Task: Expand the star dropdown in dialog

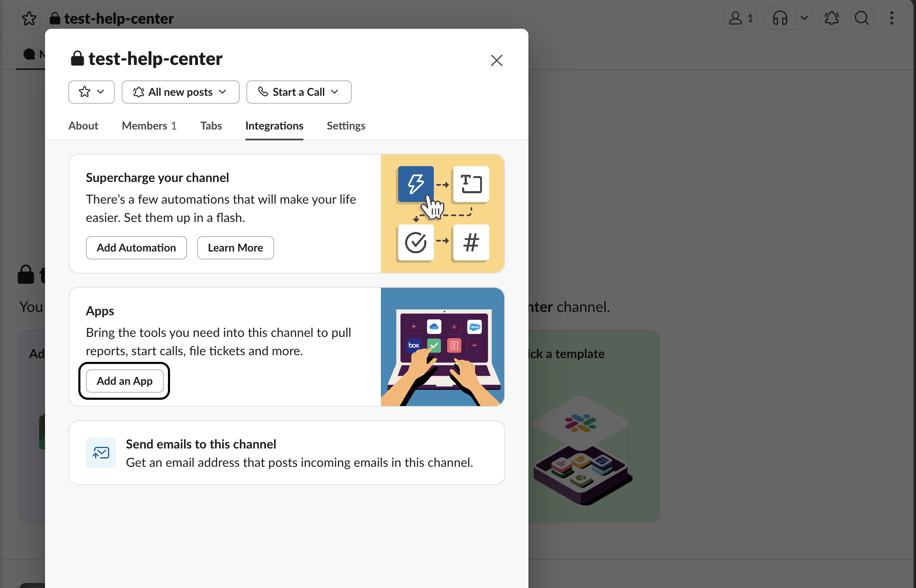Action: (x=92, y=92)
